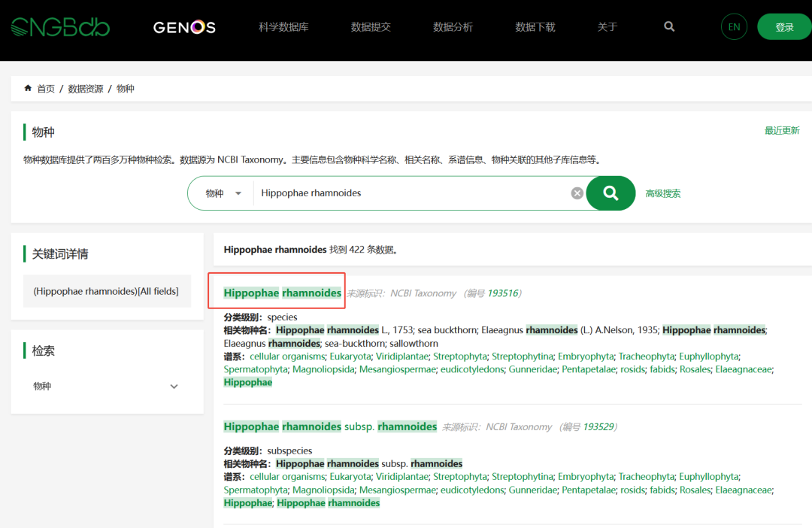The height and width of the screenshot is (528, 812).
Task: Open Eukaryota in first result lineage
Action: [x=350, y=357]
